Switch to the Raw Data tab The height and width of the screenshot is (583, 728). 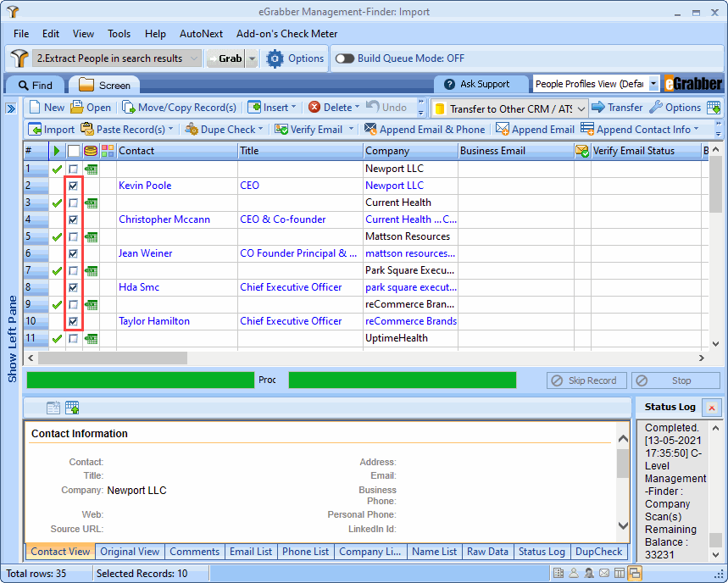point(487,552)
